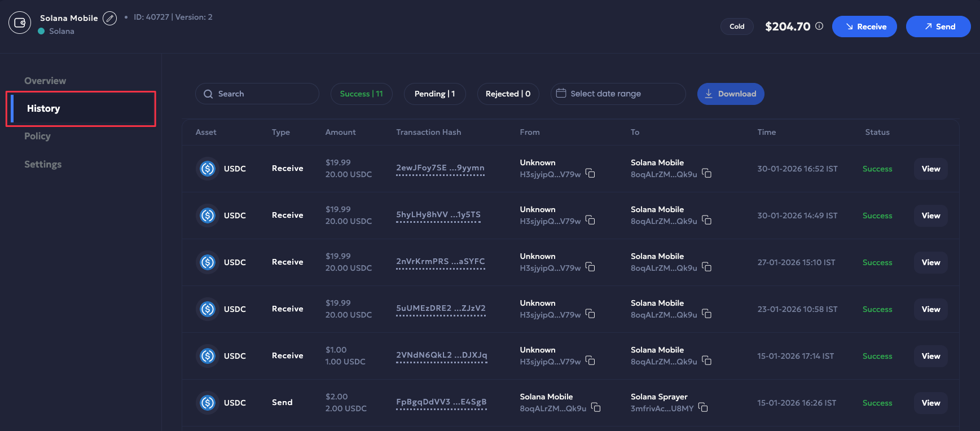Filter by Rejected | 0 transactions

[x=508, y=94]
